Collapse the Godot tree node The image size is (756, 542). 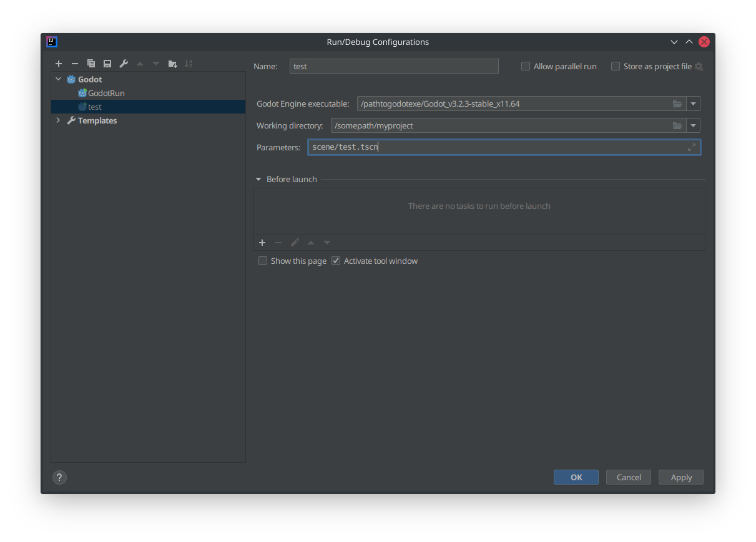(59, 79)
